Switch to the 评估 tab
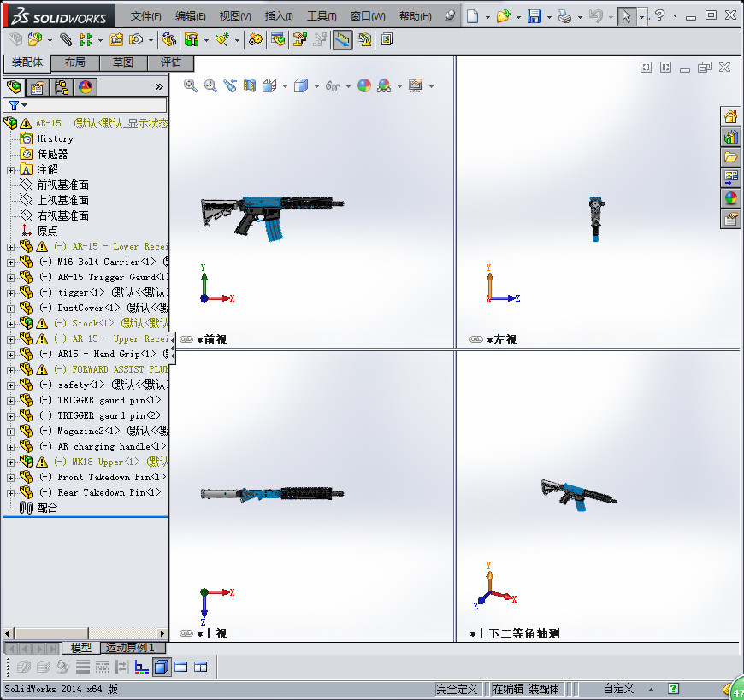Viewport: 744px width, 700px height. (x=171, y=62)
